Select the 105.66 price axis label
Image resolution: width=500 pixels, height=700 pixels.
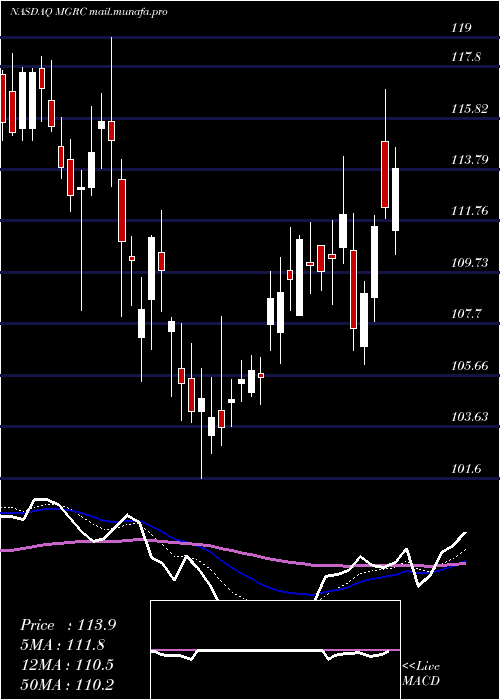[x=470, y=366]
